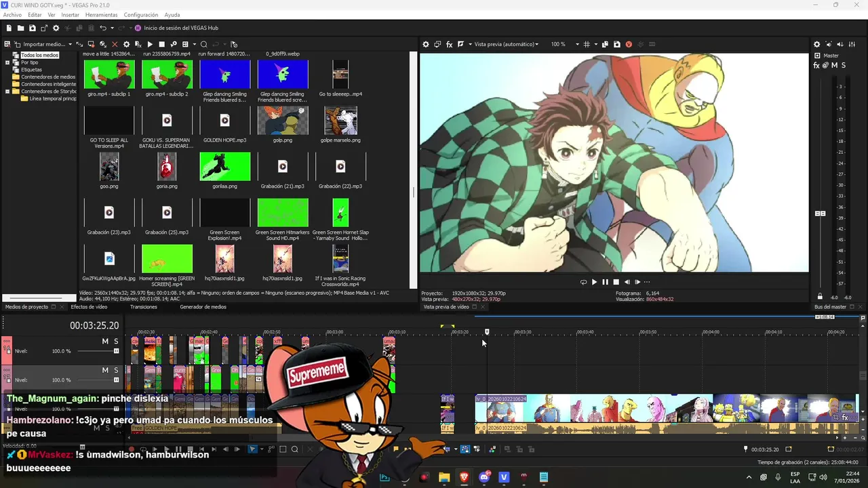Mute the first video track

point(105,341)
